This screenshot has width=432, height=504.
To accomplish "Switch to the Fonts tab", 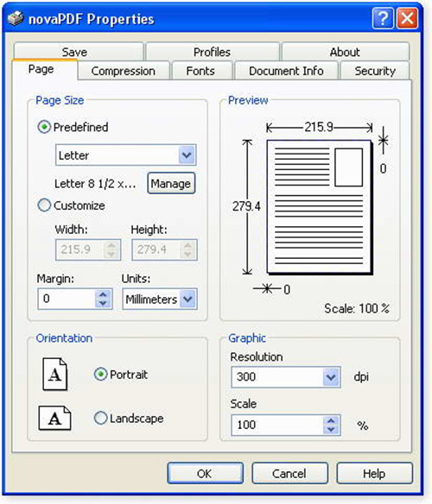I will click(x=202, y=71).
